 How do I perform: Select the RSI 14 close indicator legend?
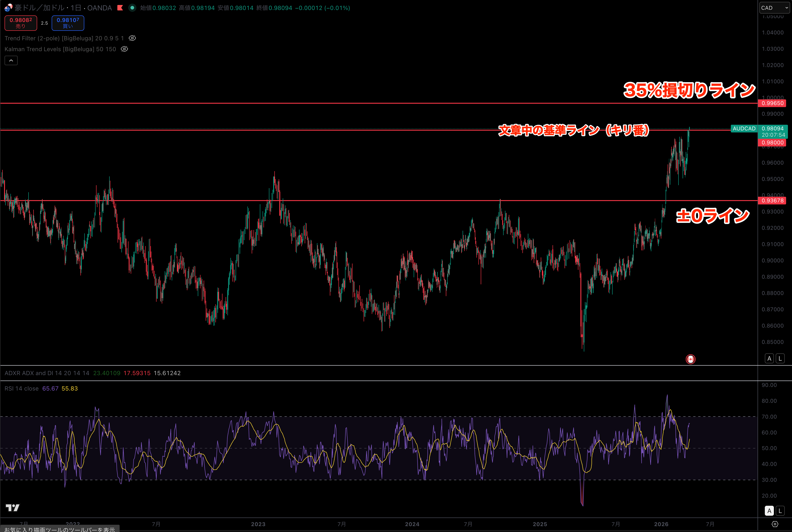pyautogui.click(x=21, y=388)
